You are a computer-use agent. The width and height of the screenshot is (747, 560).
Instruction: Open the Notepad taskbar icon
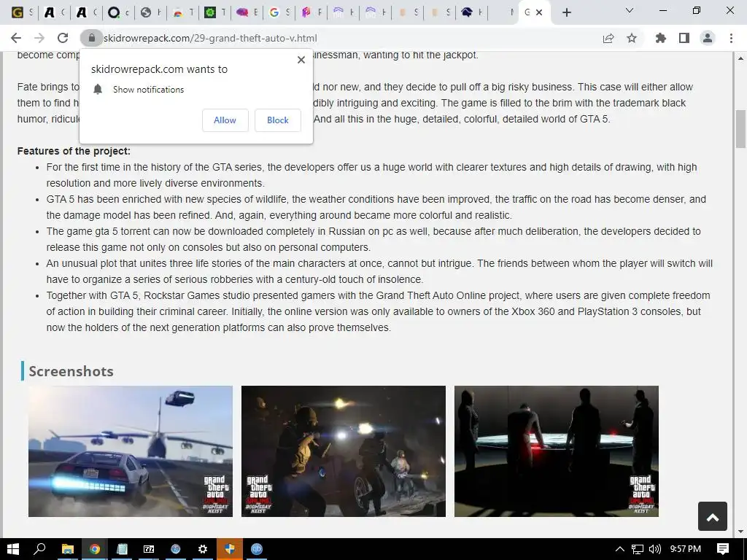(122, 549)
